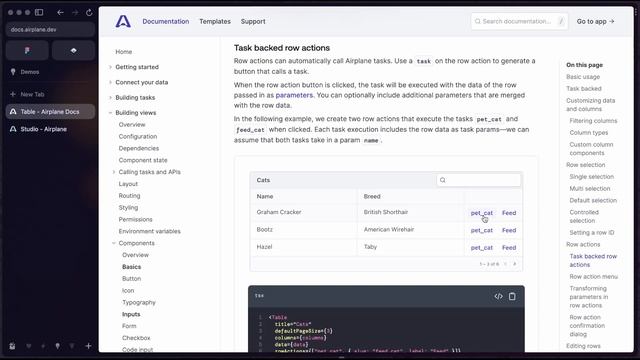Viewport: 640px width, 360px height.
Task: Jump to Row action confirmation dialog
Action: (x=587, y=326)
